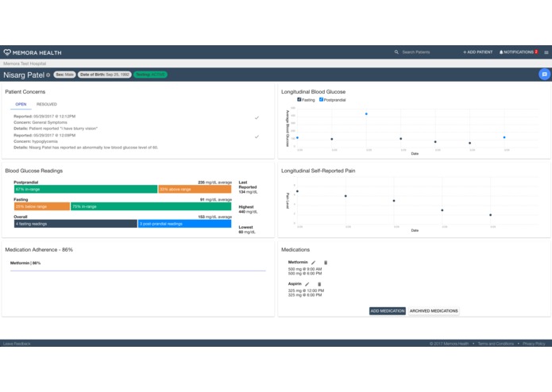The width and height of the screenshot is (552, 392).
Task: Click the 3 post-prandial readings bar
Action: (184, 224)
